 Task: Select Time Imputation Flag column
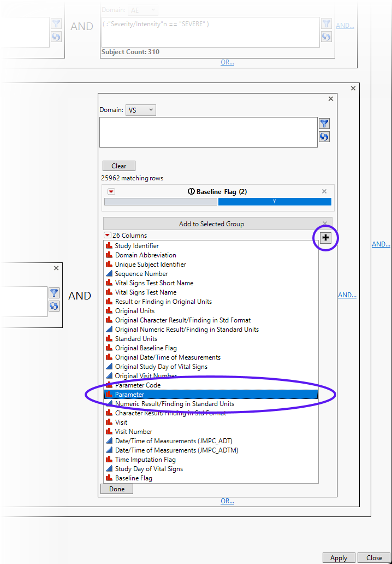(211, 460)
